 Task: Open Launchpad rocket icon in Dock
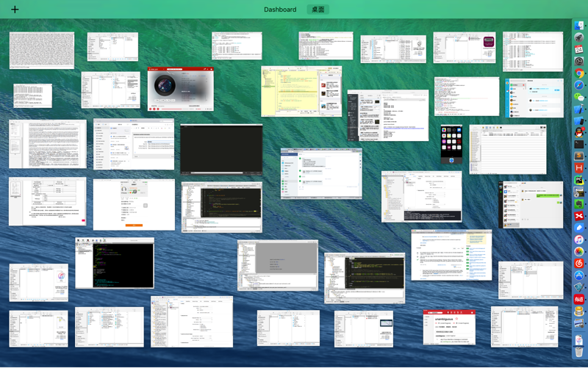[x=579, y=37]
